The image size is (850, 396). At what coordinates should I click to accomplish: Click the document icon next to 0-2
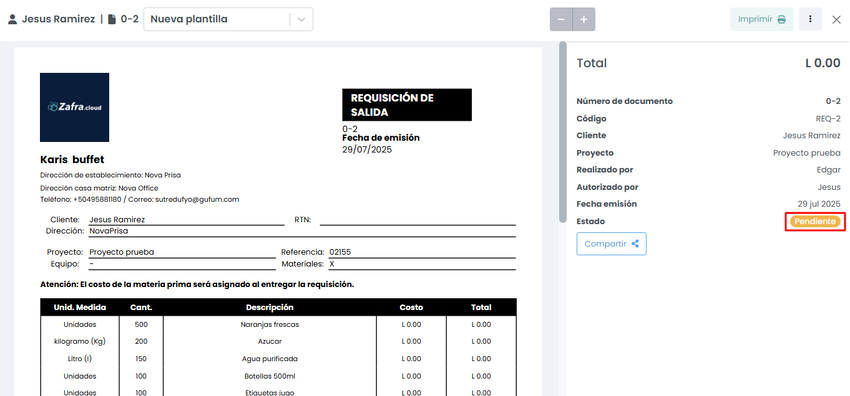[112, 20]
